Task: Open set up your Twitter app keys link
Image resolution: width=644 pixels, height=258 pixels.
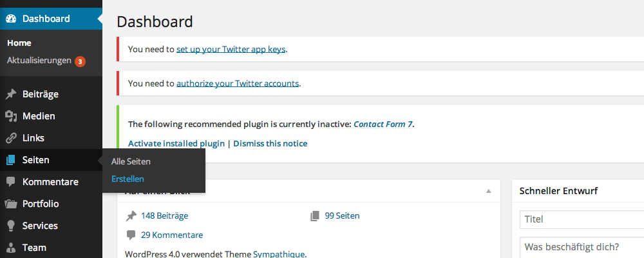Action: [231, 48]
